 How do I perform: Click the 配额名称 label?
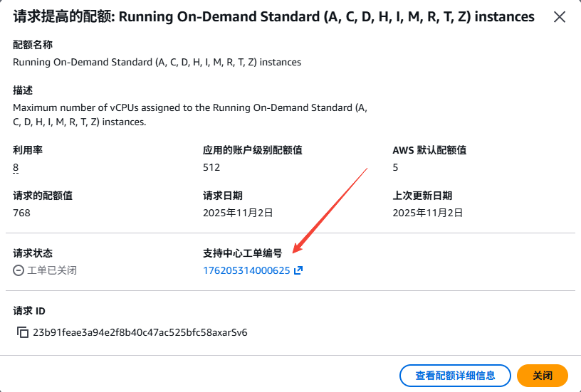click(33, 45)
